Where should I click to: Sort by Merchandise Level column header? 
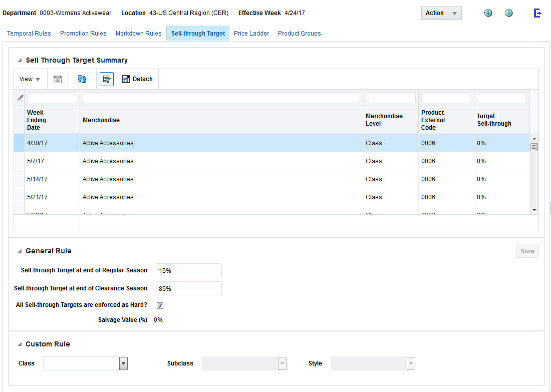390,120
